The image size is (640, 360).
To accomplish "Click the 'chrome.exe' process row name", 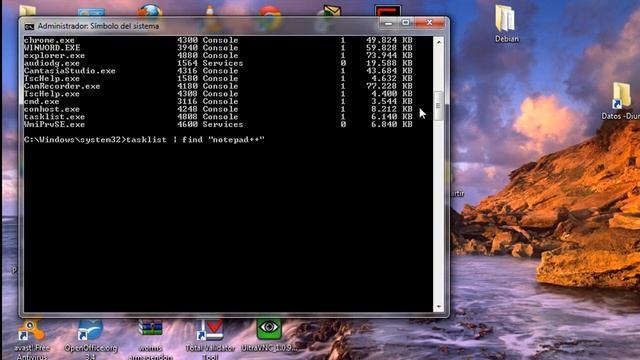I will pos(49,40).
